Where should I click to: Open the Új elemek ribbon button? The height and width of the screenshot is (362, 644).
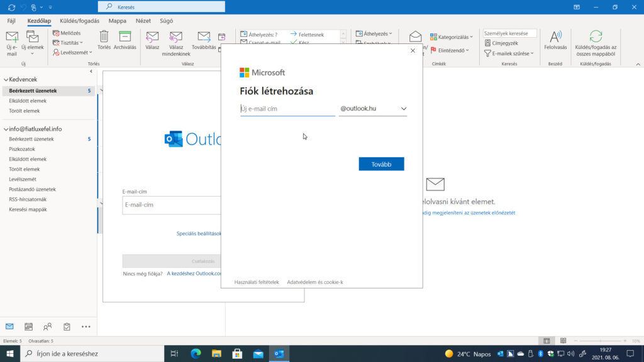[x=33, y=43]
